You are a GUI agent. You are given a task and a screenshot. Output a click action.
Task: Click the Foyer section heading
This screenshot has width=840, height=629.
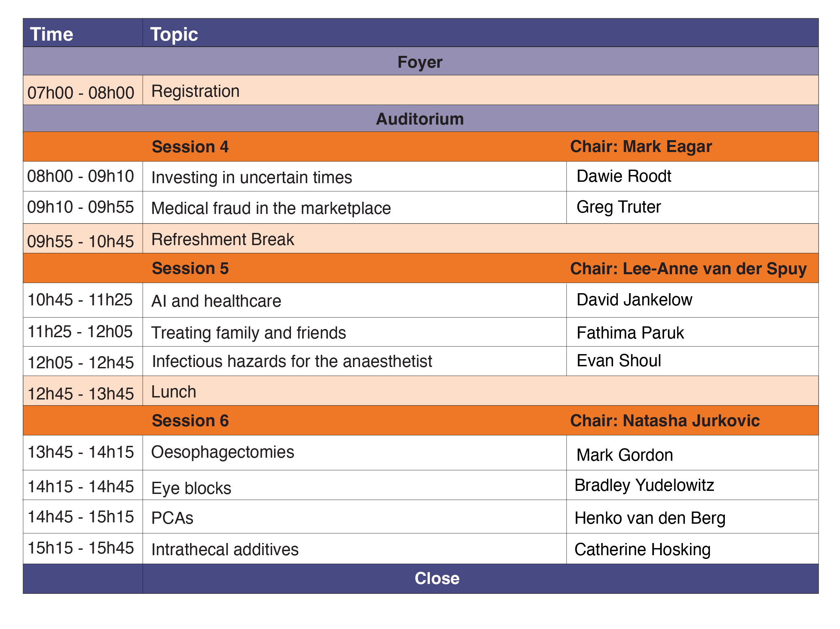[x=421, y=61]
